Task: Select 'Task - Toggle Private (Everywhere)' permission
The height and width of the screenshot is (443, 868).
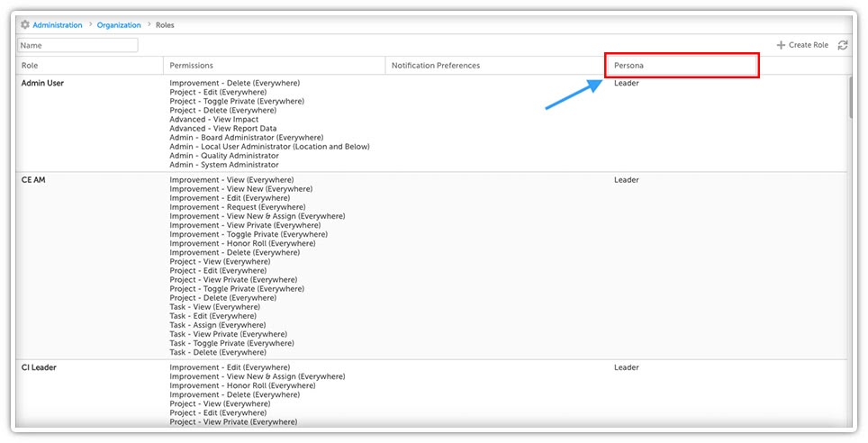Action: click(x=232, y=343)
